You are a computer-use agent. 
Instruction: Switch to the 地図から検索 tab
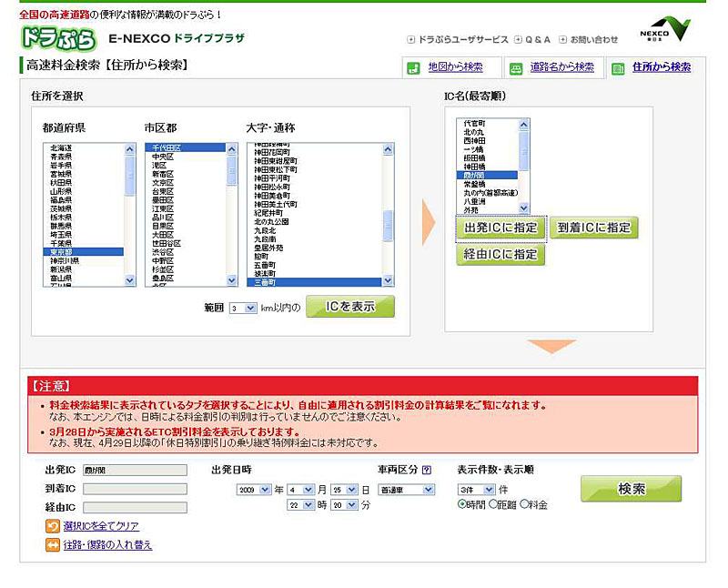pyautogui.click(x=454, y=67)
